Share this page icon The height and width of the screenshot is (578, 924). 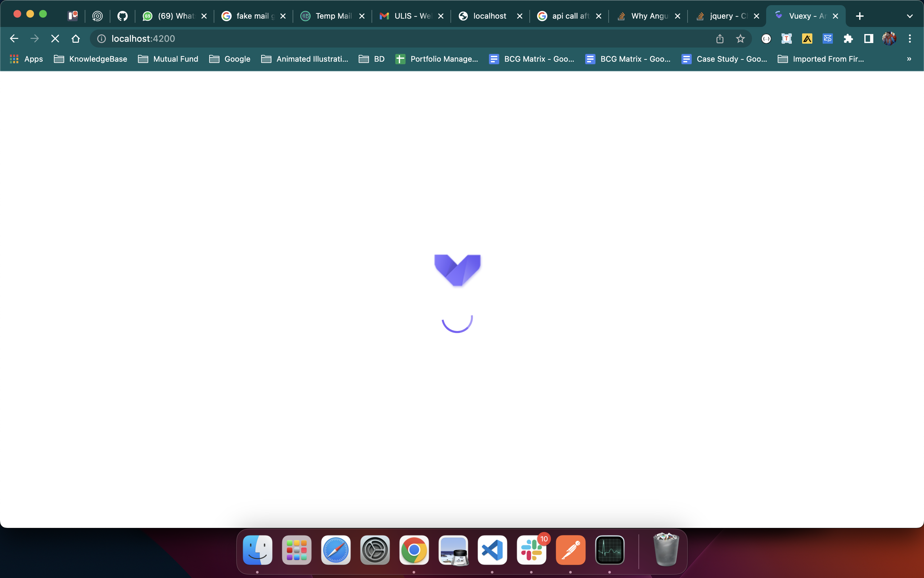click(x=720, y=39)
